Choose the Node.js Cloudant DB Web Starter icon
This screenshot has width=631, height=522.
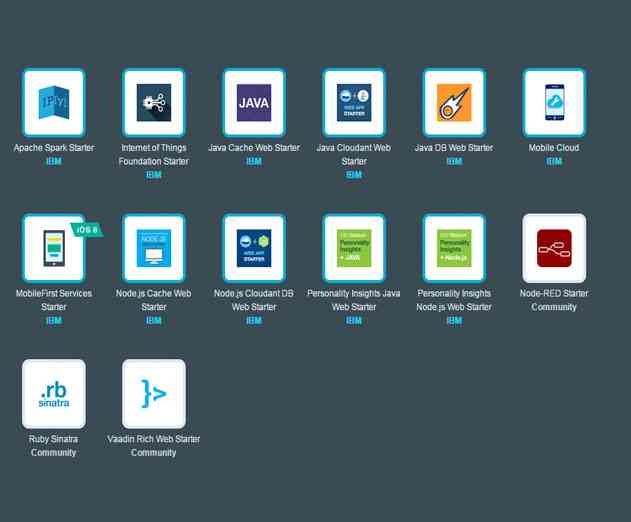tap(254, 248)
